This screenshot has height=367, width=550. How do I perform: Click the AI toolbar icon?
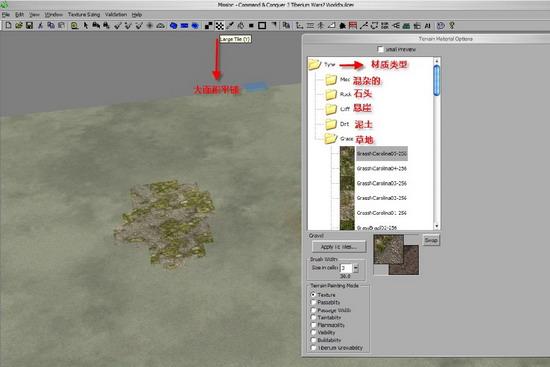click(428, 25)
